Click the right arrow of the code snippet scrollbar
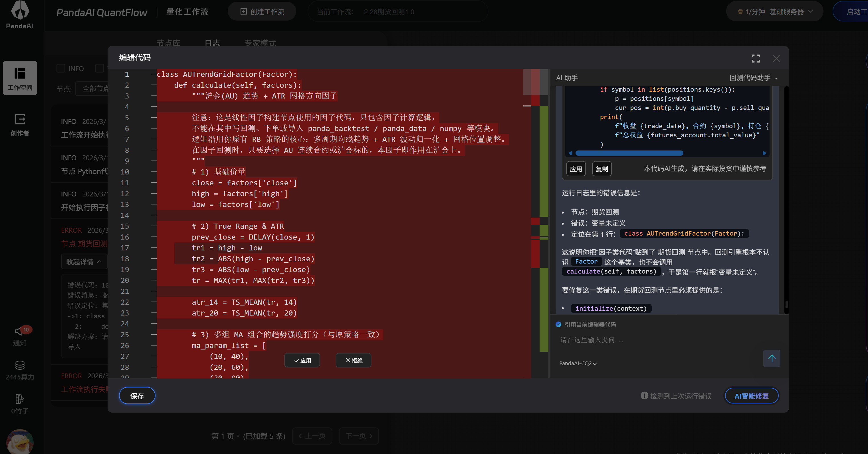The image size is (868, 454). click(764, 153)
